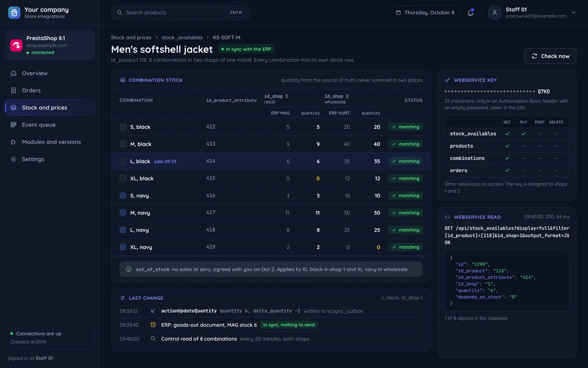Click the in sync with the ERP badge
This screenshot has height=368, width=588.
click(246, 49)
